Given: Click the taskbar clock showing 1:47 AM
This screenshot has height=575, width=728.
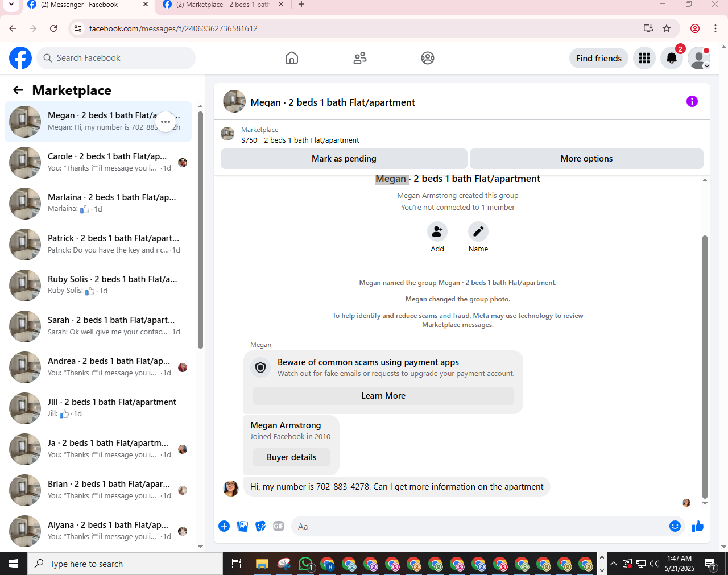Looking at the screenshot, I should point(680,564).
